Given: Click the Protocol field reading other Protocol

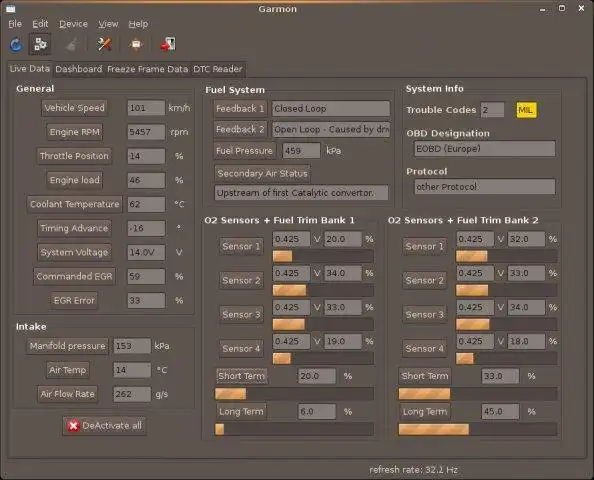Looking at the screenshot, I should click(485, 187).
